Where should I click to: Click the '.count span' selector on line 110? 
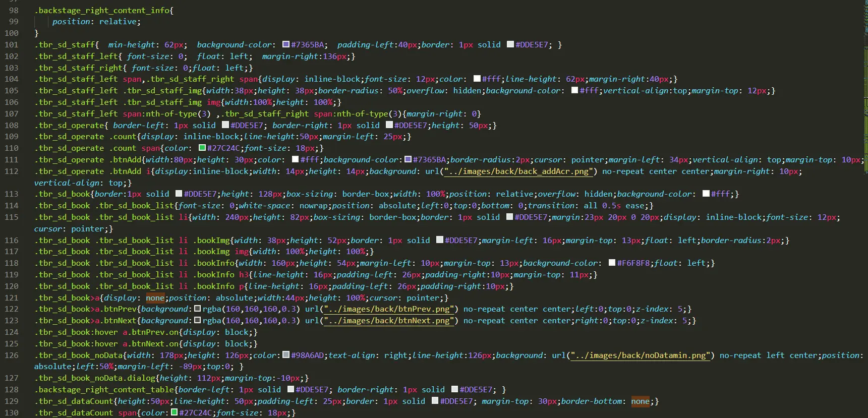[135, 148]
